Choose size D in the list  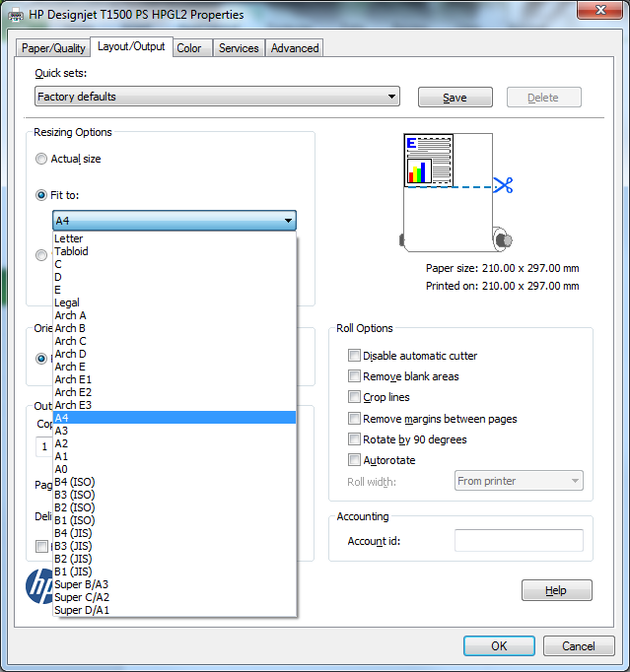pyautogui.click(x=175, y=277)
